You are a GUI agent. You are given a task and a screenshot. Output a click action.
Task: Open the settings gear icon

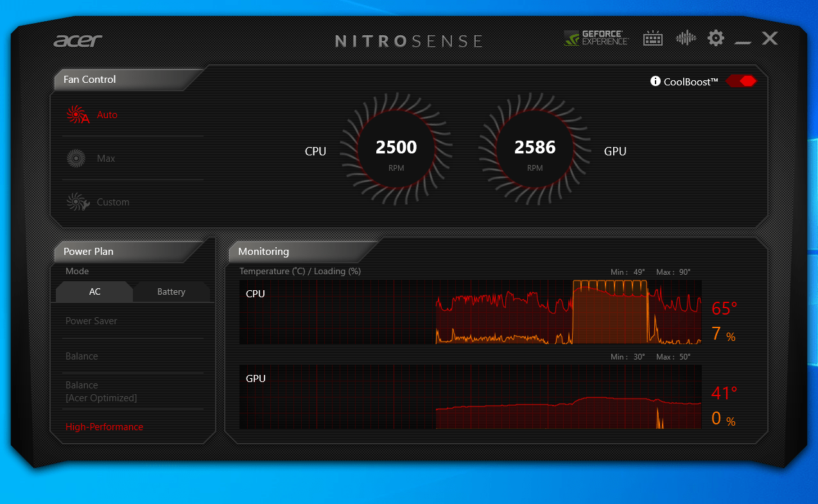pyautogui.click(x=715, y=39)
